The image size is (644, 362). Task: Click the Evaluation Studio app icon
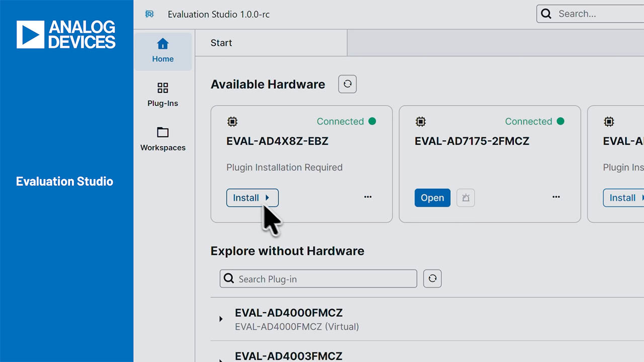[x=149, y=14]
